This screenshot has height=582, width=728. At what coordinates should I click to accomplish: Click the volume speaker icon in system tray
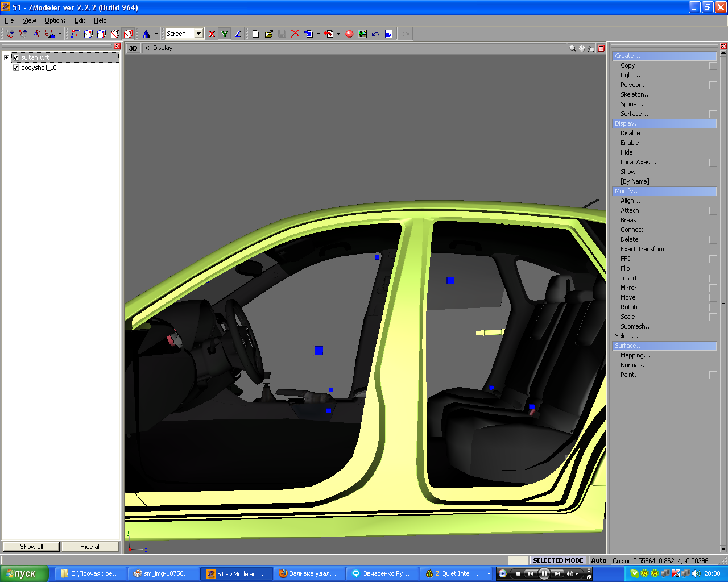tap(696, 574)
